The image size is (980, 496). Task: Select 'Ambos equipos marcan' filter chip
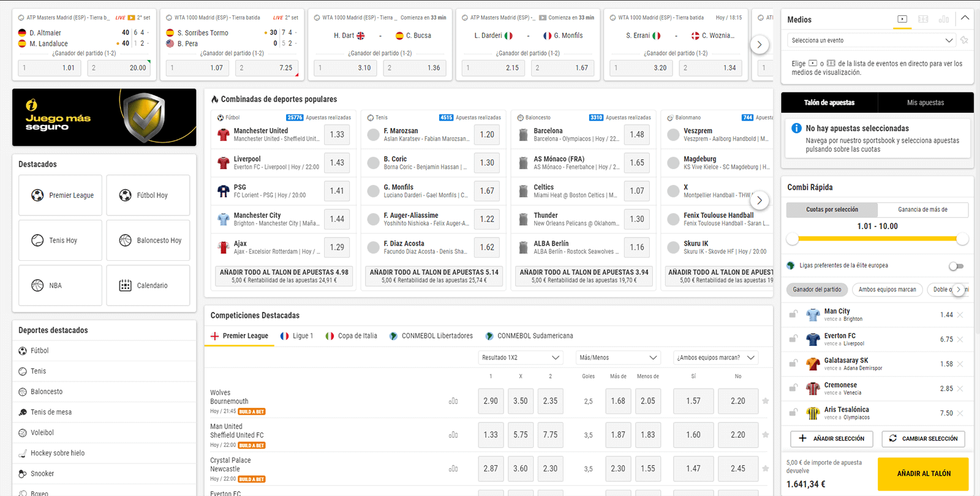[887, 290]
